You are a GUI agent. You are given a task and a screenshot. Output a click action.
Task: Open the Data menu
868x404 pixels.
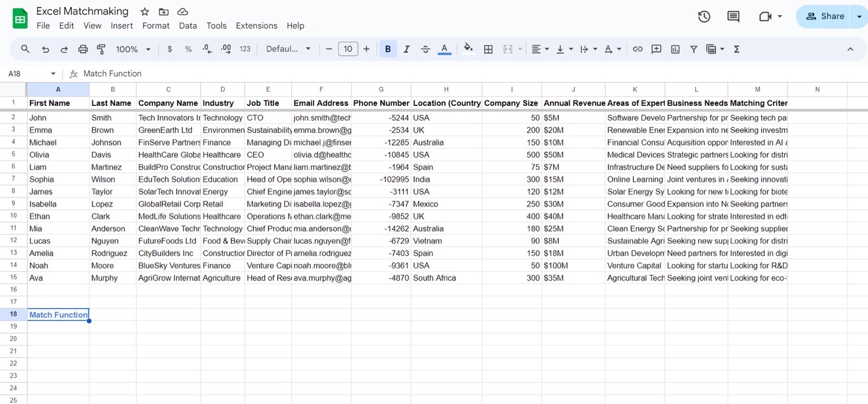click(x=188, y=26)
